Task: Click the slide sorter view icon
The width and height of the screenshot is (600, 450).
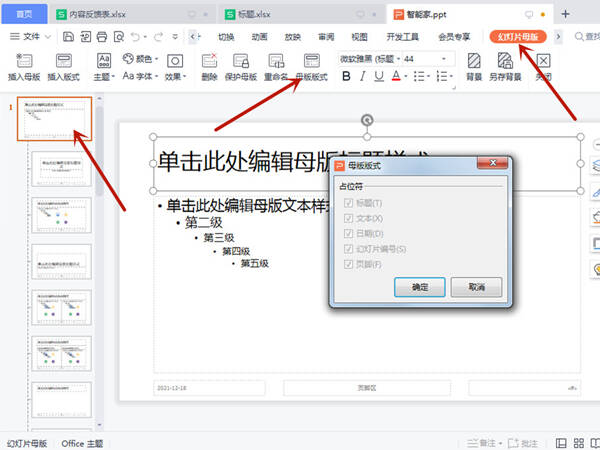Action: tap(579, 443)
